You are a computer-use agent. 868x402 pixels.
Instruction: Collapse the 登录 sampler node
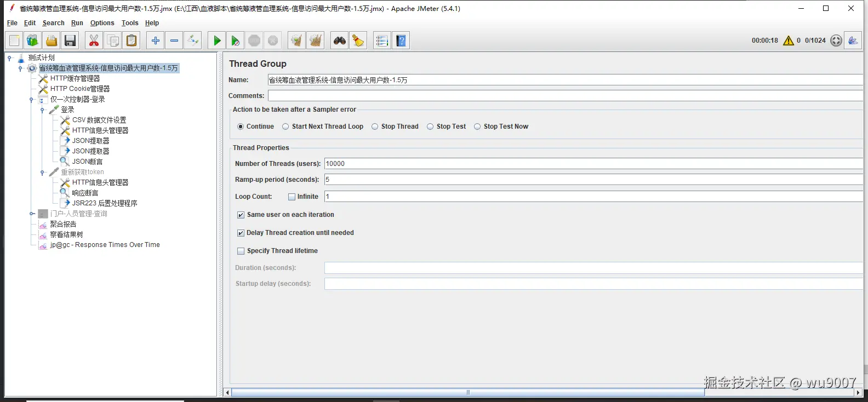(42, 110)
